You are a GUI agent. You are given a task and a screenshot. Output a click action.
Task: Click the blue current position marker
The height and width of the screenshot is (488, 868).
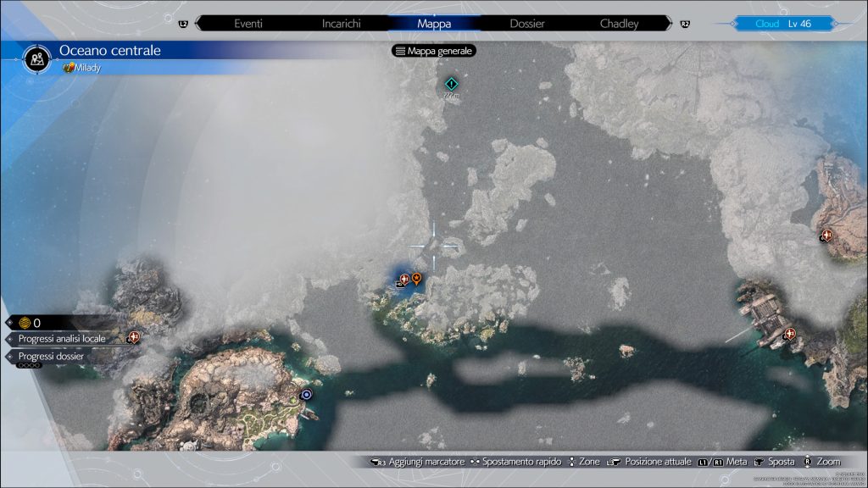point(306,394)
